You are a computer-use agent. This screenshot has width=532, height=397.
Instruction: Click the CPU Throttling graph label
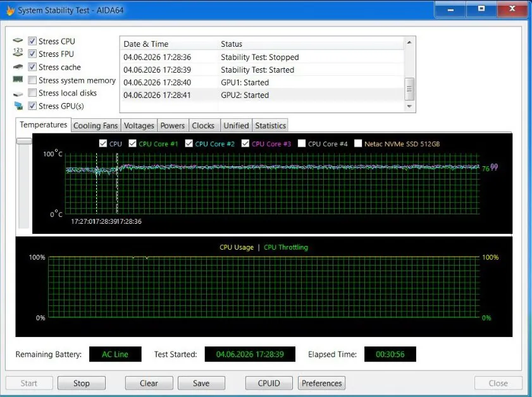286,247
